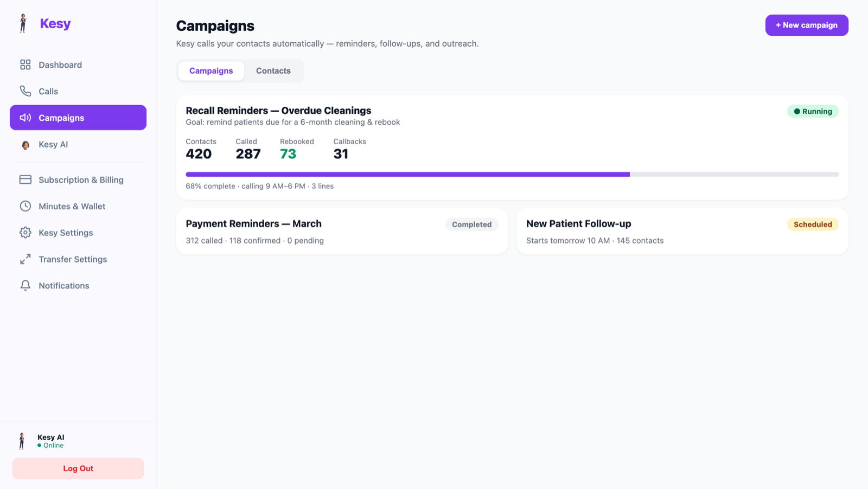Open Kesy Settings page
868x489 pixels.
coord(78,233)
